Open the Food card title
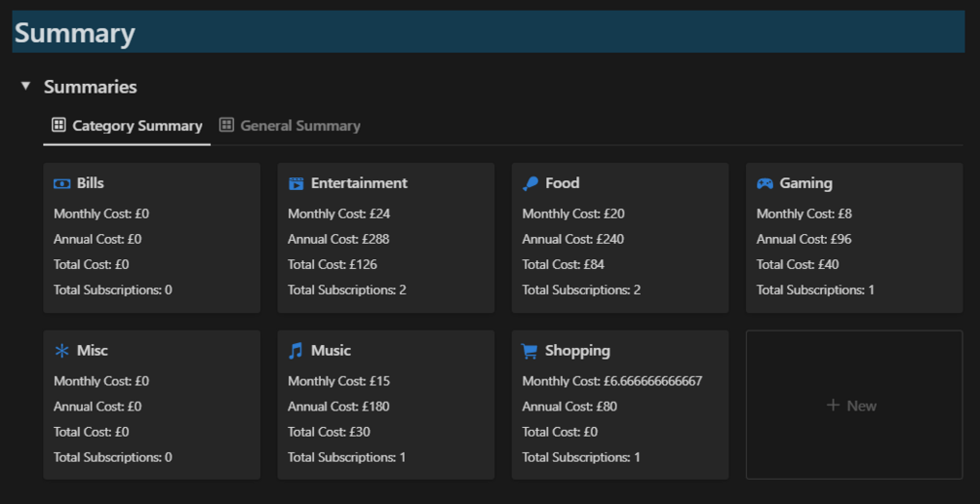 click(563, 183)
